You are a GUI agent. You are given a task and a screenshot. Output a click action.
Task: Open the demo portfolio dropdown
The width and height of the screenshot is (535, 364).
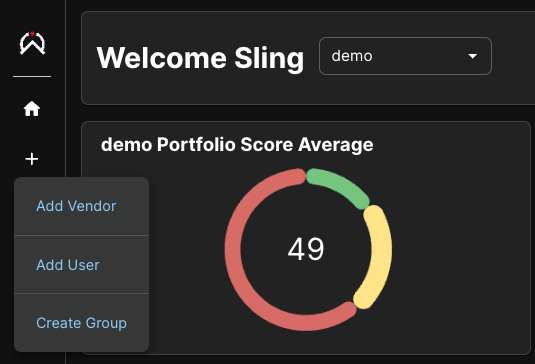[405, 56]
